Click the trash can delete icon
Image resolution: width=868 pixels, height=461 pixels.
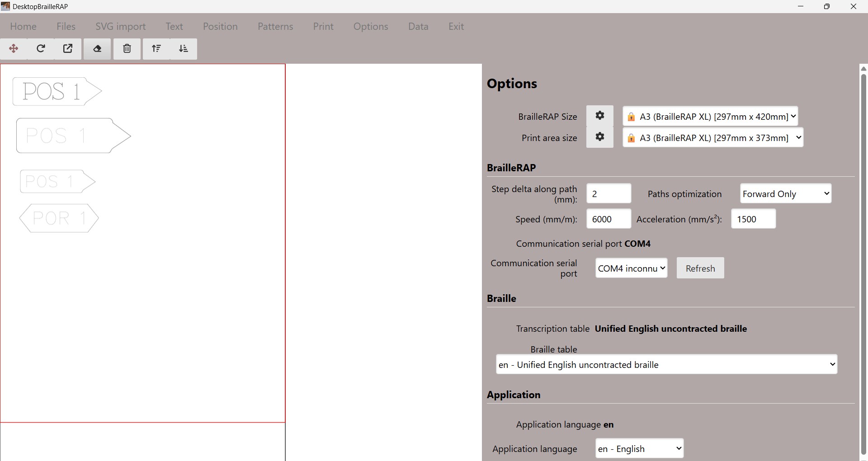tap(127, 49)
